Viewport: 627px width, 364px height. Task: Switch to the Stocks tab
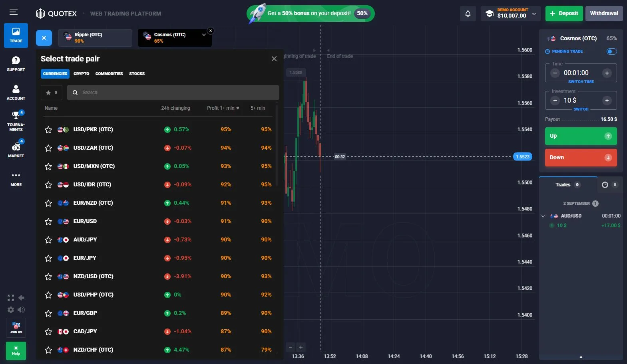coord(137,74)
